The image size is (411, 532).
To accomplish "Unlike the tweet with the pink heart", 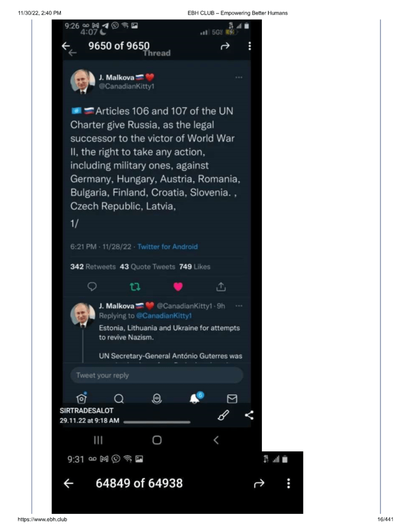I will click(x=178, y=287).
